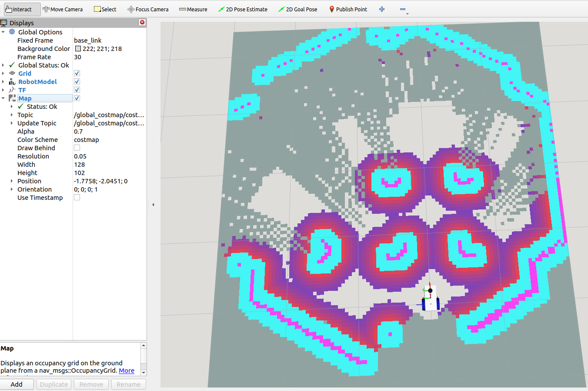Image resolution: width=588 pixels, height=391 pixels.
Task: Click the description box scroll up arrow
Action: pyautogui.click(x=144, y=346)
